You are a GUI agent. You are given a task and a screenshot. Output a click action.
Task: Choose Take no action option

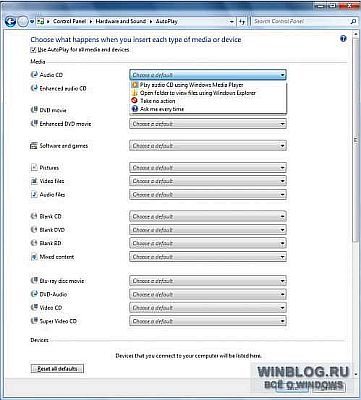208,101
